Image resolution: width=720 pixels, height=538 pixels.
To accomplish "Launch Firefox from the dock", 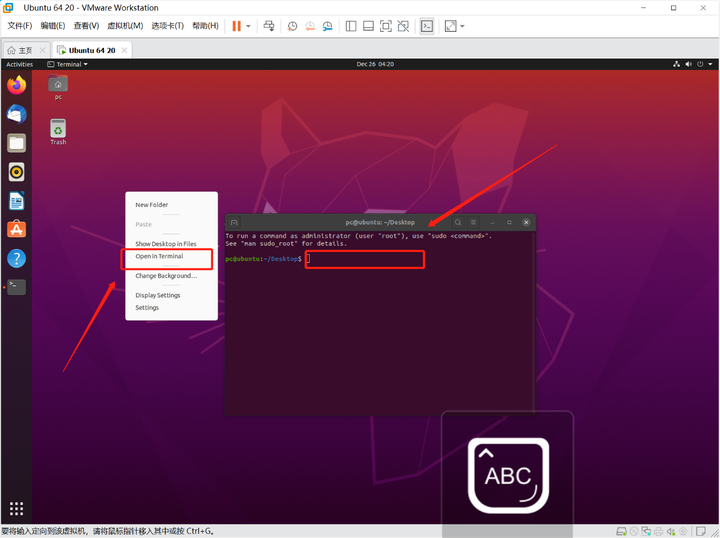I will tap(17, 85).
